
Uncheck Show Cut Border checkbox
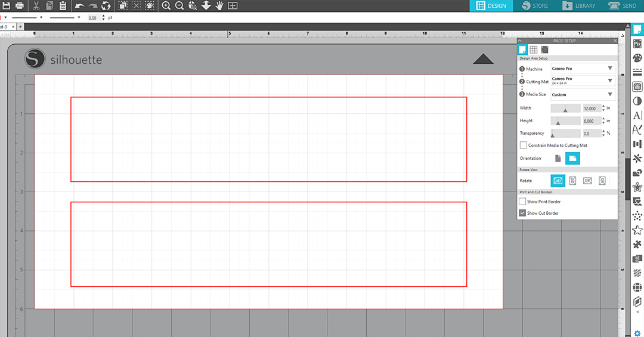(522, 213)
